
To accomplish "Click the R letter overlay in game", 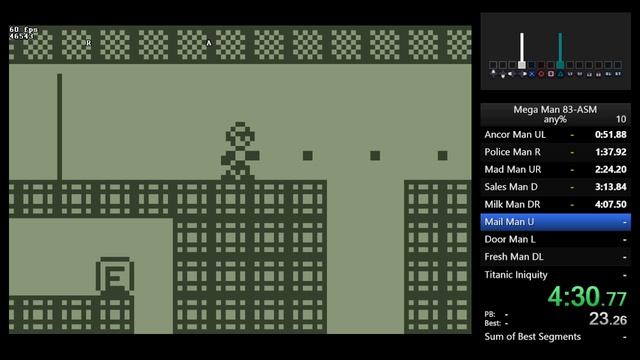I will pyautogui.click(x=89, y=43).
